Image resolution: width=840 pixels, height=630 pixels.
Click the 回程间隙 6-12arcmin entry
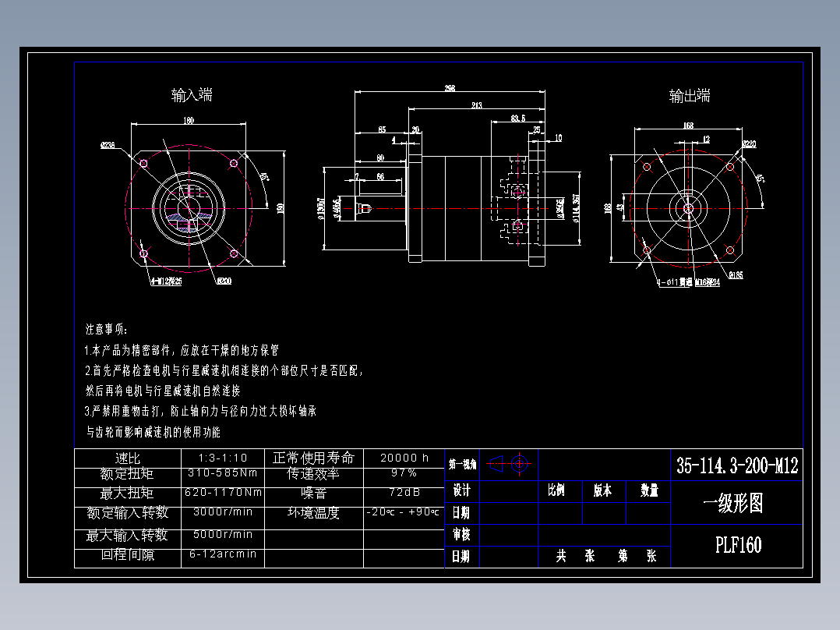click(x=224, y=554)
